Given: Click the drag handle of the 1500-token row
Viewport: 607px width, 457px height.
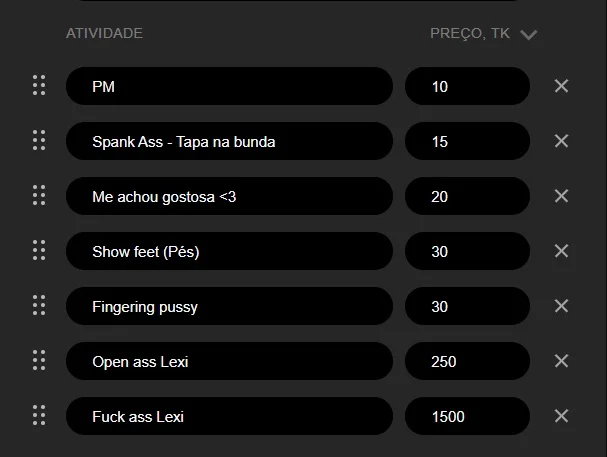Looking at the screenshot, I should point(39,416).
